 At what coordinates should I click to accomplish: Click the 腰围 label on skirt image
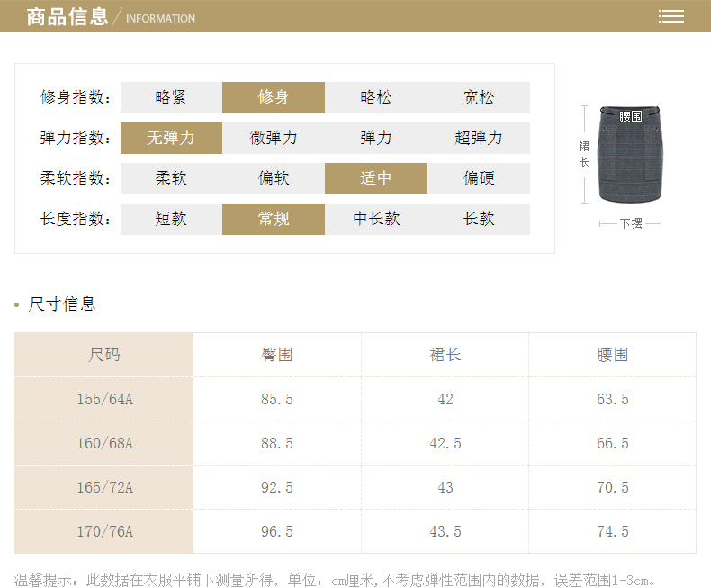pos(630,116)
